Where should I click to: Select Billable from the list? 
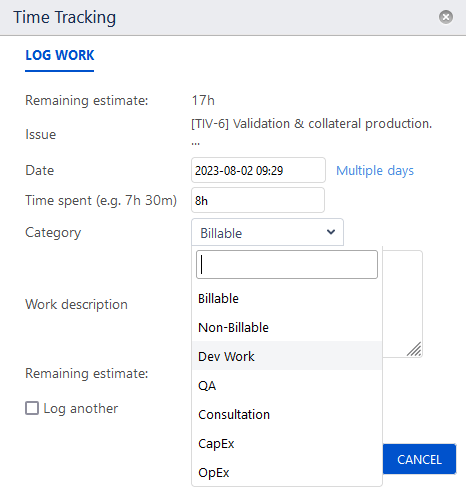click(x=287, y=299)
